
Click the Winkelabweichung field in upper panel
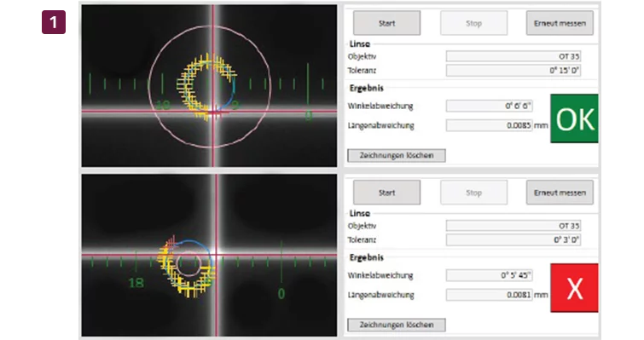click(x=489, y=106)
